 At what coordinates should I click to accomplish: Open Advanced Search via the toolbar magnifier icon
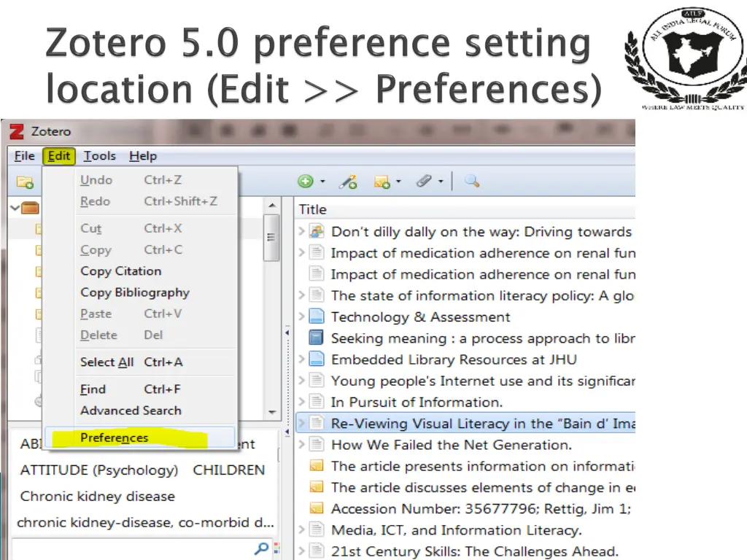(472, 181)
